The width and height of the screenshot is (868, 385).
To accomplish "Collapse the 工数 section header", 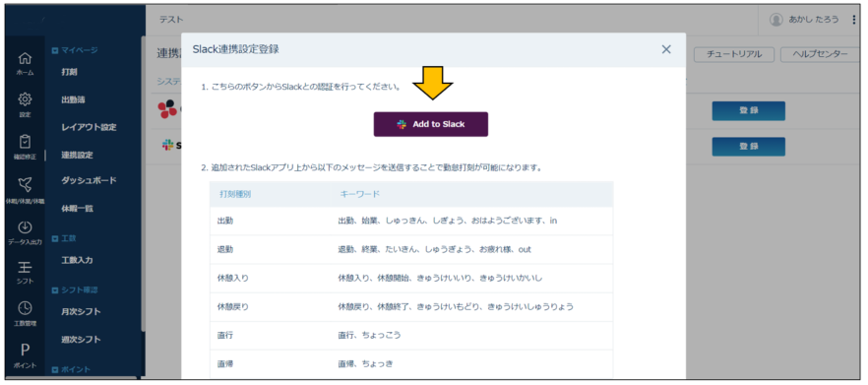I will (x=63, y=238).
